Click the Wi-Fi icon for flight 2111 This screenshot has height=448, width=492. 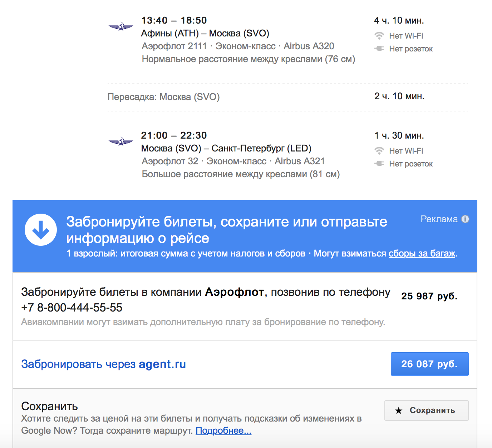(x=379, y=36)
